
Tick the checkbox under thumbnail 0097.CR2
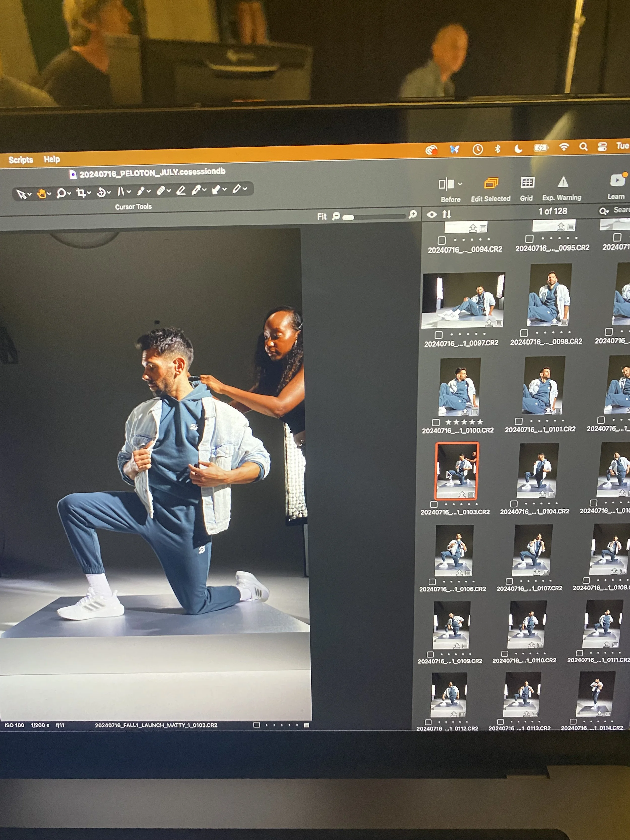pos(439,335)
